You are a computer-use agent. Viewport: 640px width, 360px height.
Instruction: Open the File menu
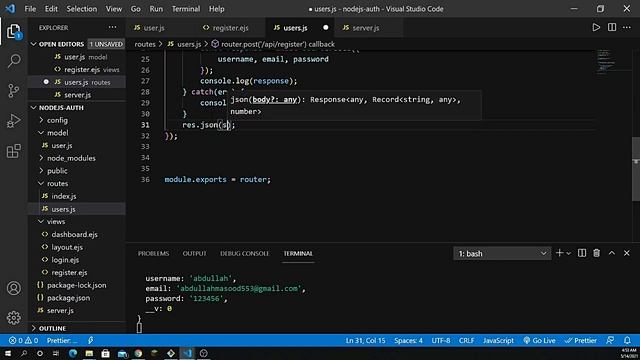(30, 9)
